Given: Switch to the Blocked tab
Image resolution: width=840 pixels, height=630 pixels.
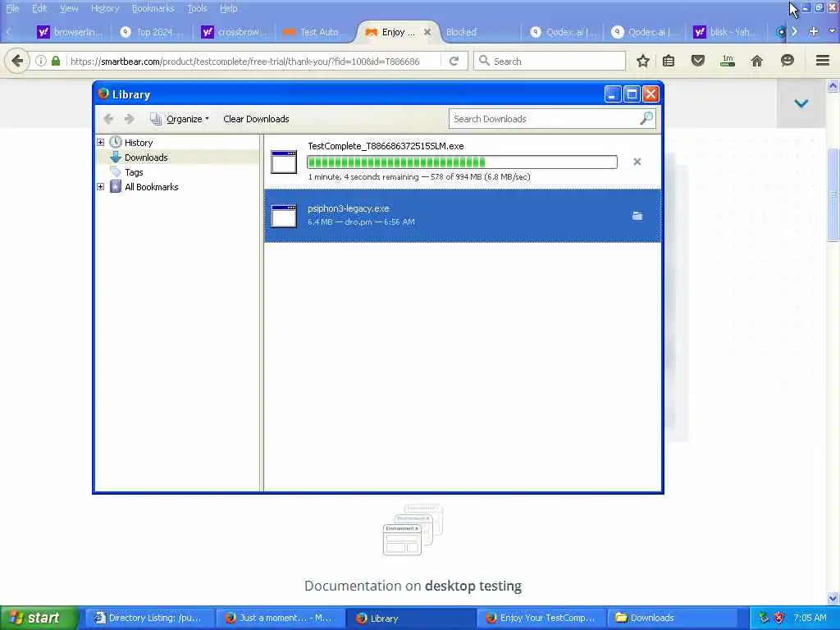Looking at the screenshot, I should (x=478, y=32).
